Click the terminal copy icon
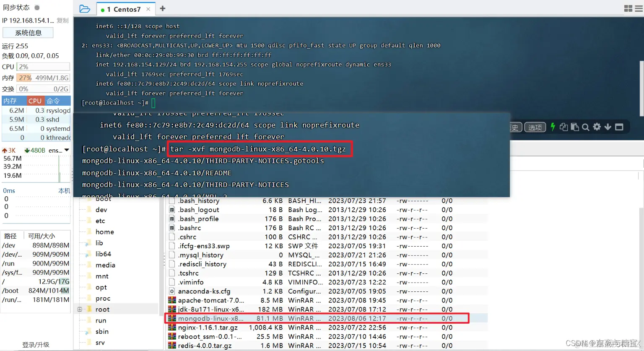644x351 pixels. coord(564,127)
